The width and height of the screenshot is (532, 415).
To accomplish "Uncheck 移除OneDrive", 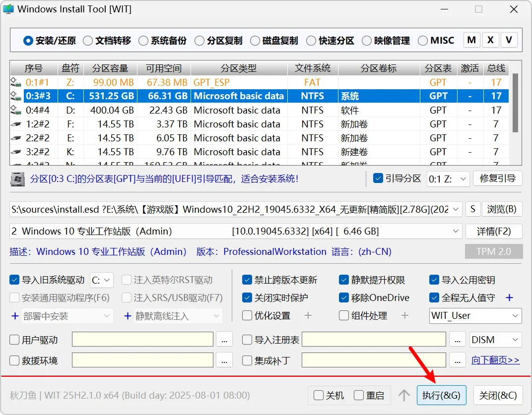I will [x=344, y=297].
